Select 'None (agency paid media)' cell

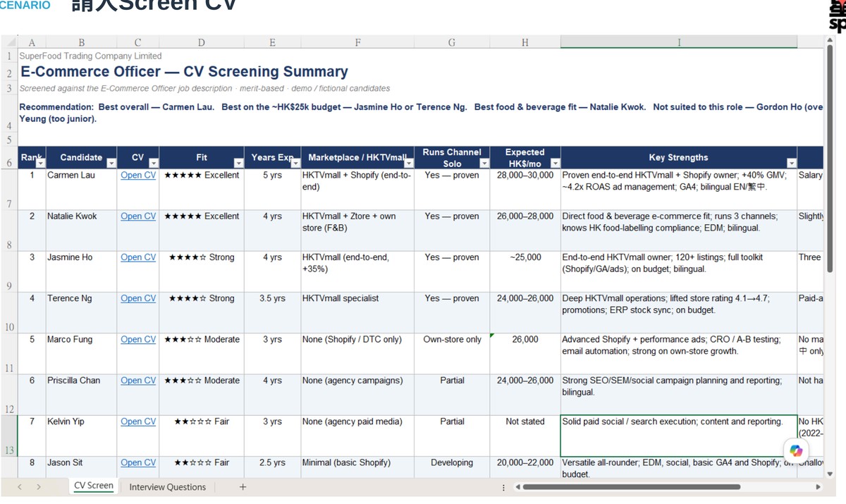pos(357,436)
